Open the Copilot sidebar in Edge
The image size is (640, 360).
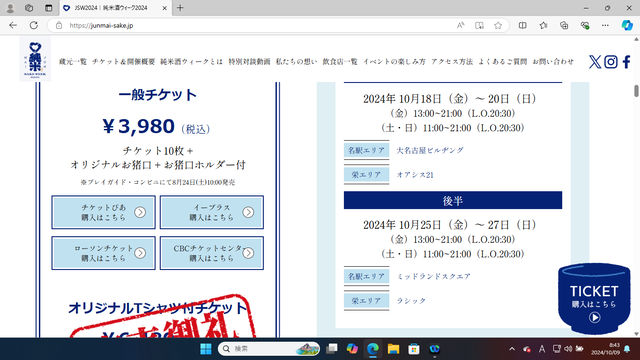627,25
